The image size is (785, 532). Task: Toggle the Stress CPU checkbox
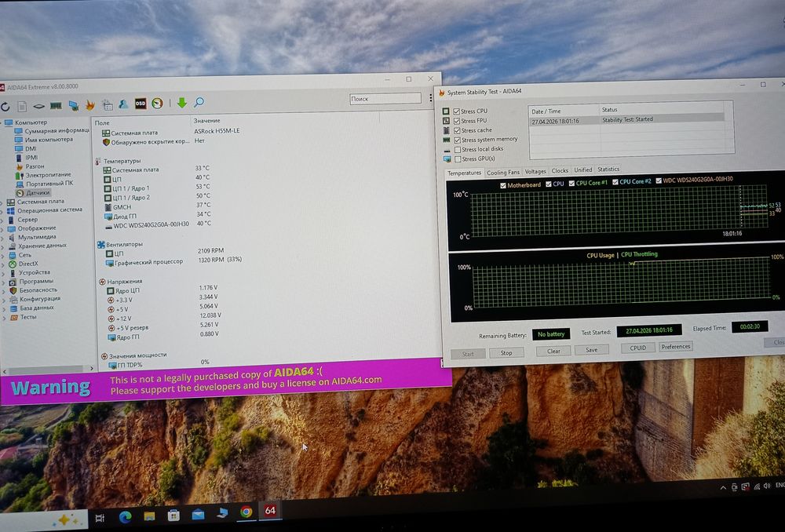[x=456, y=111]
